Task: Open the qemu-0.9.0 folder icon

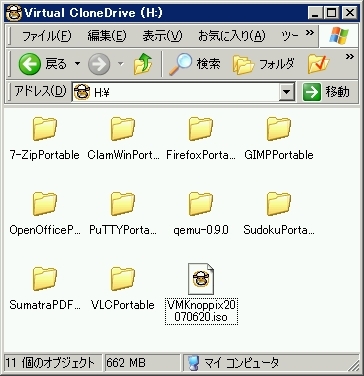Action: (201, 204)
